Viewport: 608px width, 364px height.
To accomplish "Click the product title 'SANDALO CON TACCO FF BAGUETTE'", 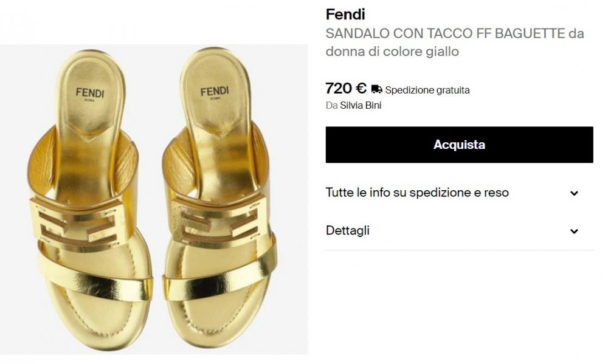I will coord(445,33).
